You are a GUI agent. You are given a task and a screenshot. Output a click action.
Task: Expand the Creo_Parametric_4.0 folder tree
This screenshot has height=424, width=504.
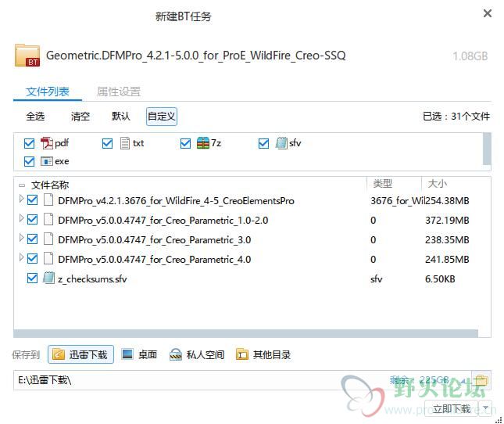22,257
